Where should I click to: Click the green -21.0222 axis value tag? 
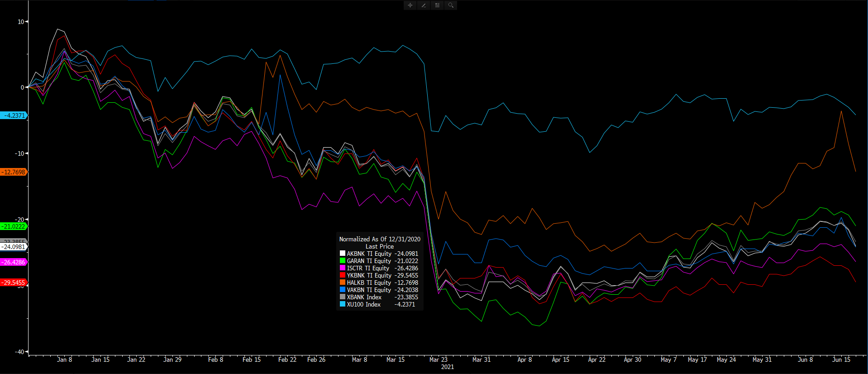point(14,226)
